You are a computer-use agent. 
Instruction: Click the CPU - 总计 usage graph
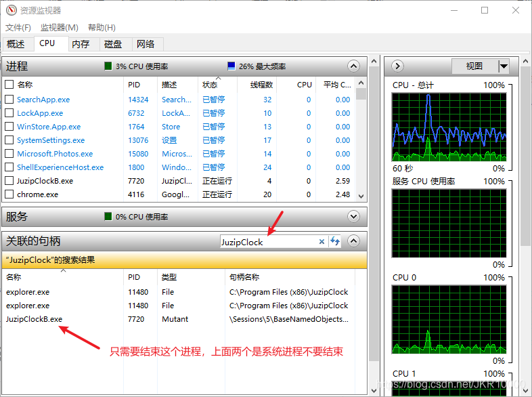pos(449,127)
